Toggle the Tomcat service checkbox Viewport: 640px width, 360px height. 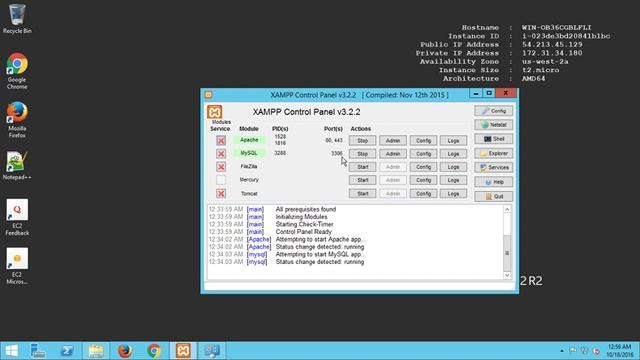pos(221,193)
